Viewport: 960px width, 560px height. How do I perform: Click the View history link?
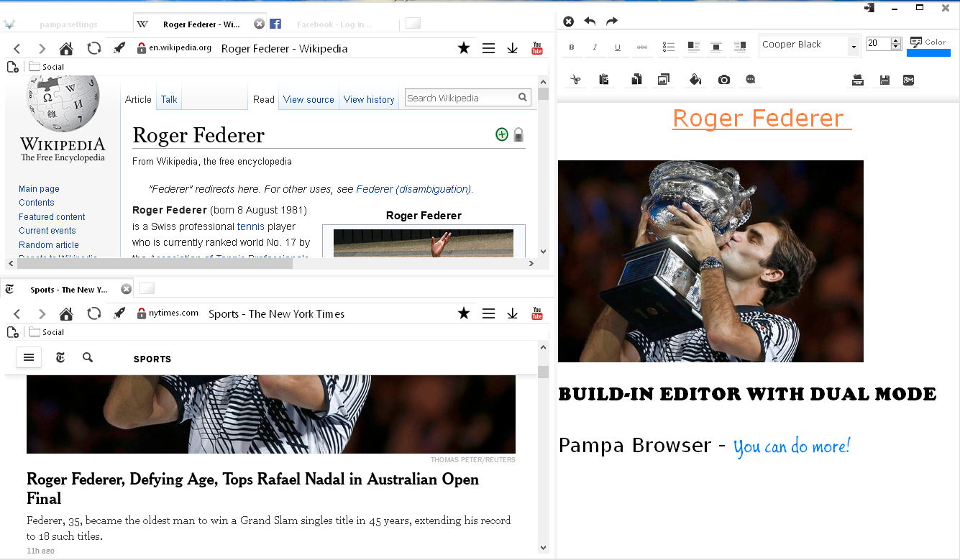coord(369,99)
